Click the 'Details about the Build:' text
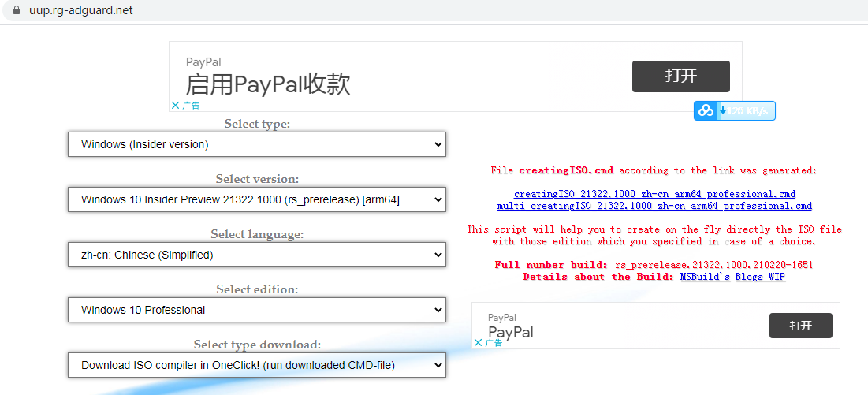Viewport: 868px width, 395px height. tap(599, 277)
